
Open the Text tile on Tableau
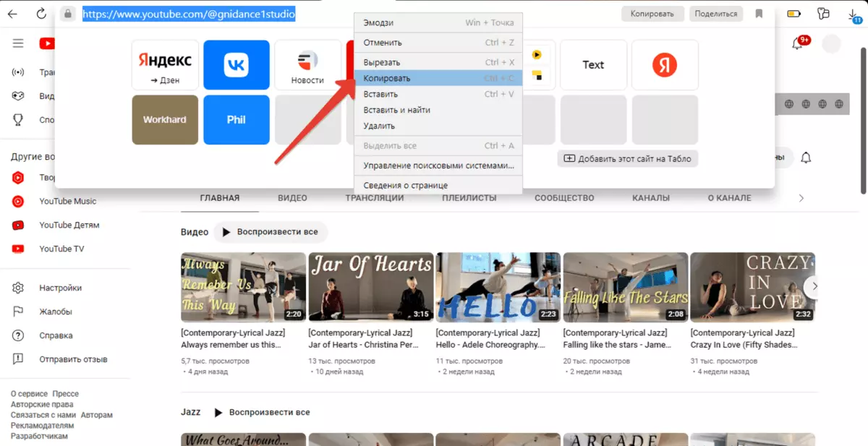pyautogui.click(x=593, y=65)
